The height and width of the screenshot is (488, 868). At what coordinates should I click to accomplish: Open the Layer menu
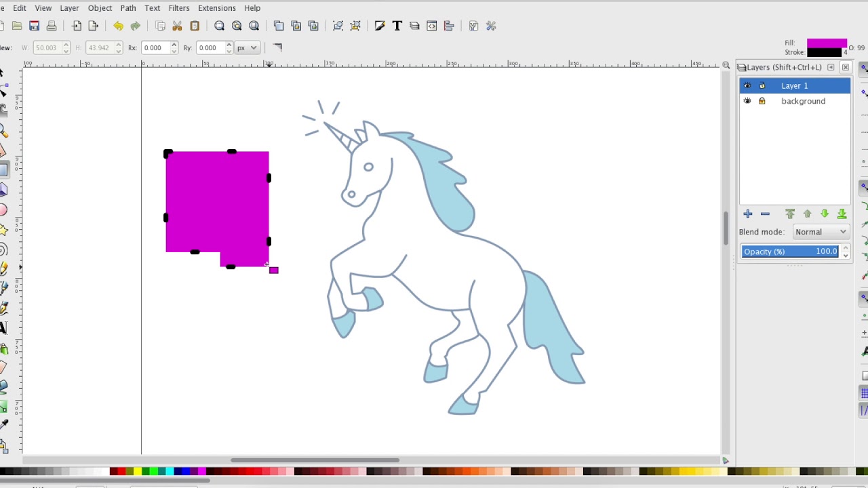click(x=69, y=8)
